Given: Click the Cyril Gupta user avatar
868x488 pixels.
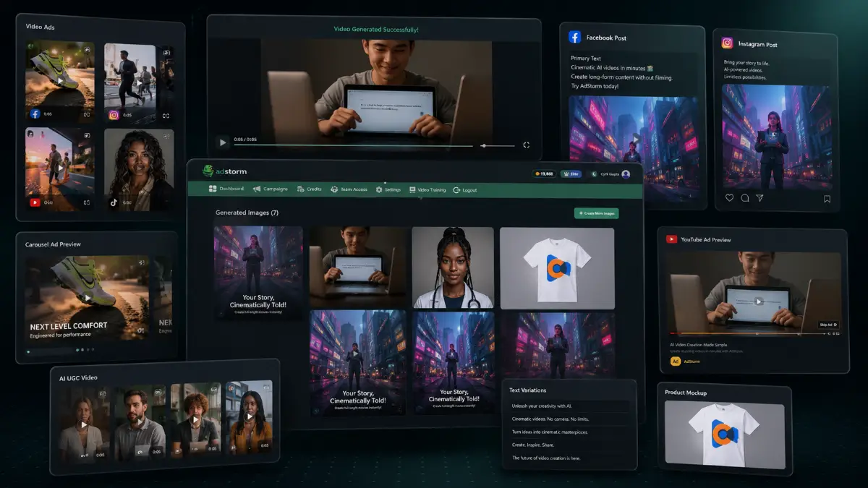Looking at the screenshot, I should [x=626, y=174].
